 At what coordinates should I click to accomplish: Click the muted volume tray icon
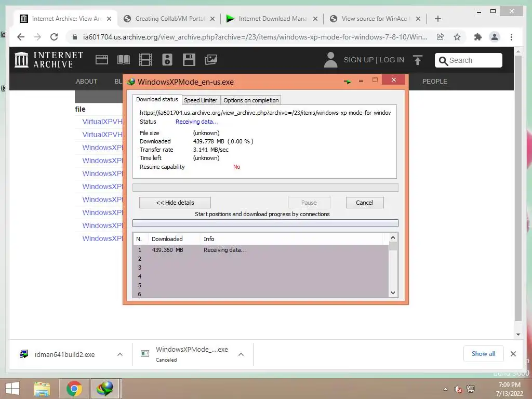click(x=458, y=389)
